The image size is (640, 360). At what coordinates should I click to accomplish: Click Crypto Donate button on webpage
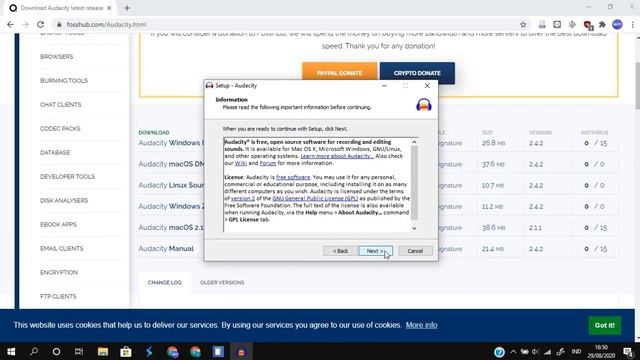[x=417, y=73]
